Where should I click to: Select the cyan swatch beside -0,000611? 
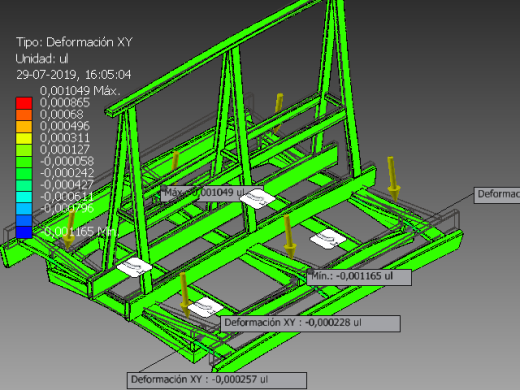24,197
